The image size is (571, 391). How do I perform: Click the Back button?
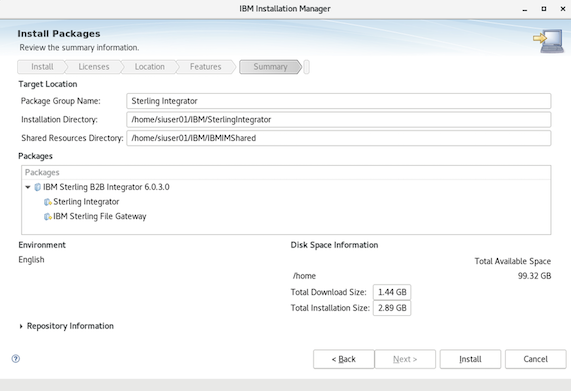(343, 359)
